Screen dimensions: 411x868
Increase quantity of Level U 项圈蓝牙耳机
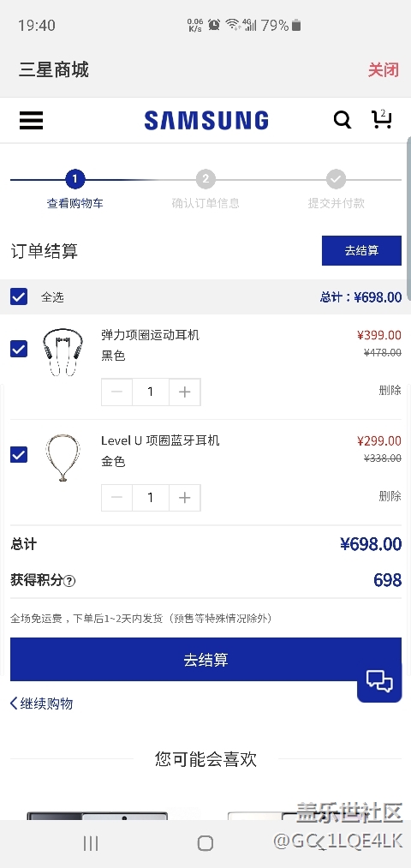pyautogui.click(x=185, y=498)
